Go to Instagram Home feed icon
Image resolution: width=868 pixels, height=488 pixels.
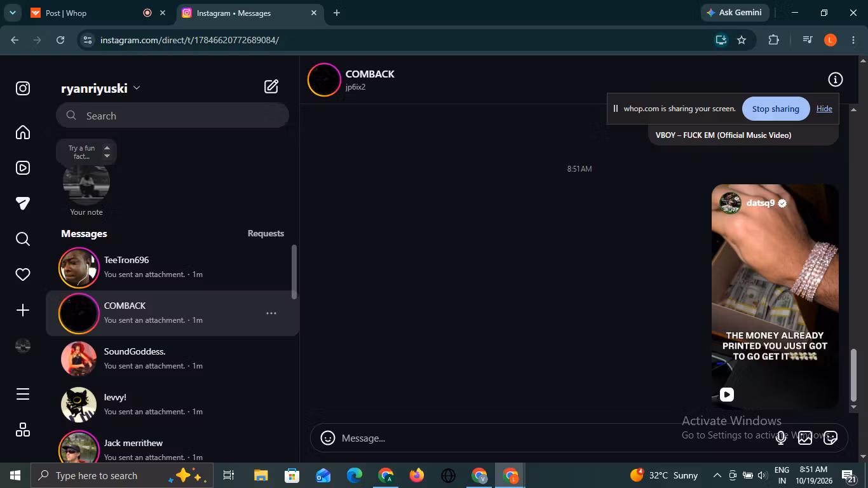point(23,132)
